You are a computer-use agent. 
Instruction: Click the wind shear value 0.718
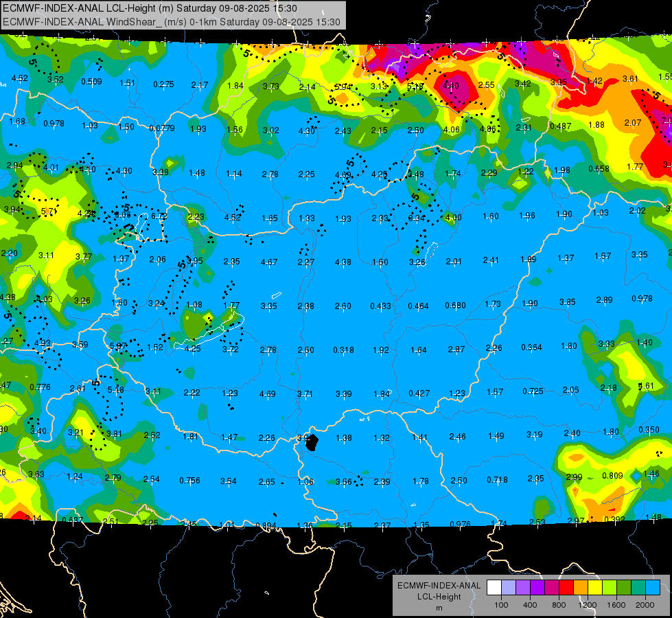click(x=497, y=479)
